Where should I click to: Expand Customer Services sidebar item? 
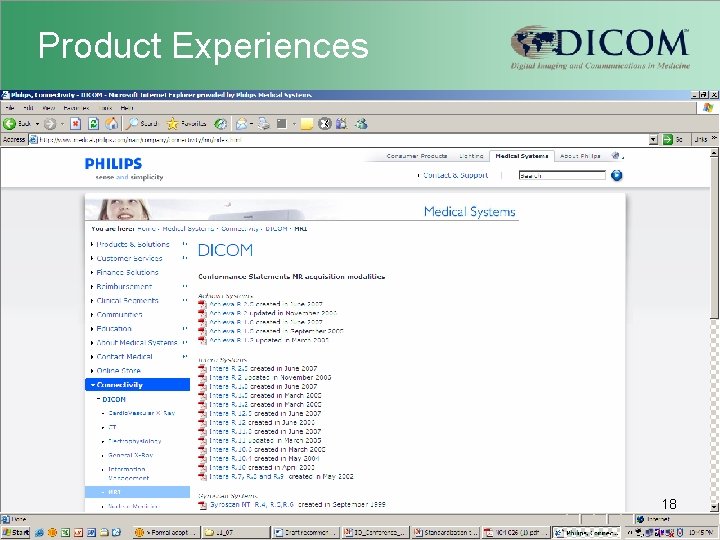point(185,258)
